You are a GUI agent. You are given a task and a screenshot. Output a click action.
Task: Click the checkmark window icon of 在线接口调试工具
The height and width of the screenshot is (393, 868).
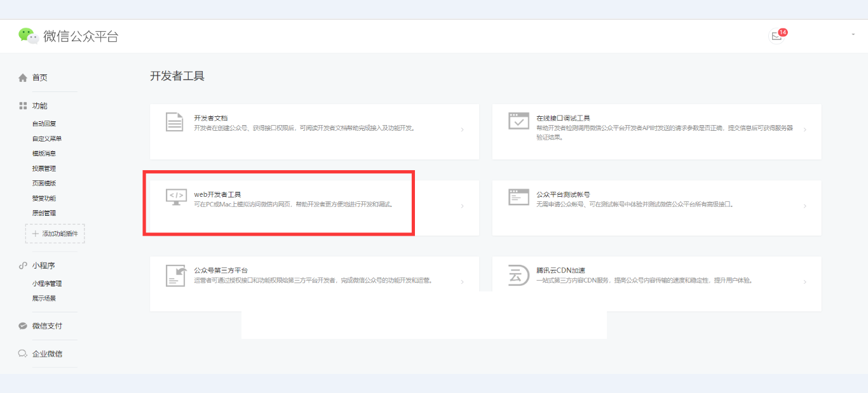(519, 121)
